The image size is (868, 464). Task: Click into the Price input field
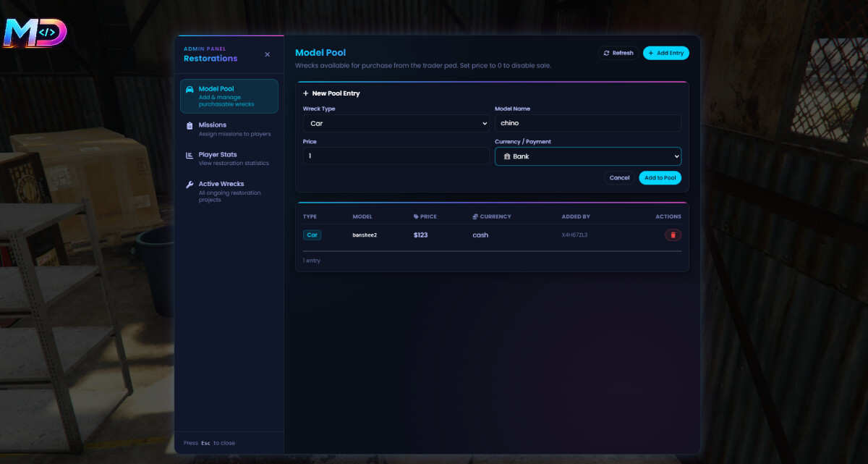[x=396, y=156]
